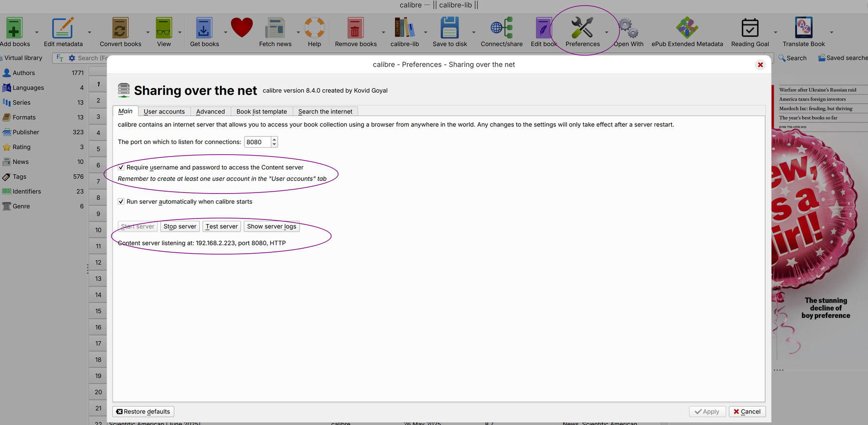868x425 pixels.
Task: Open the Book list template tab
Action: pos(262,112)
